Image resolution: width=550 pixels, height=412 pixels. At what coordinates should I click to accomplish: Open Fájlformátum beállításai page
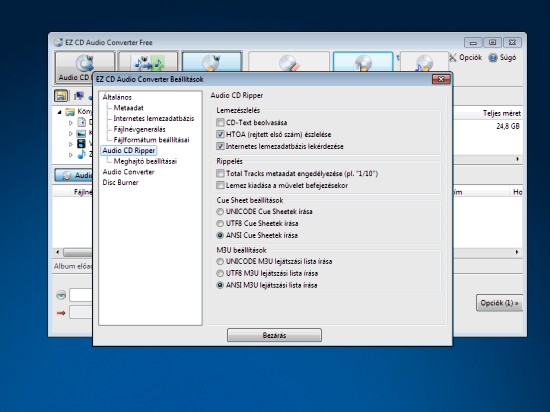151,140
